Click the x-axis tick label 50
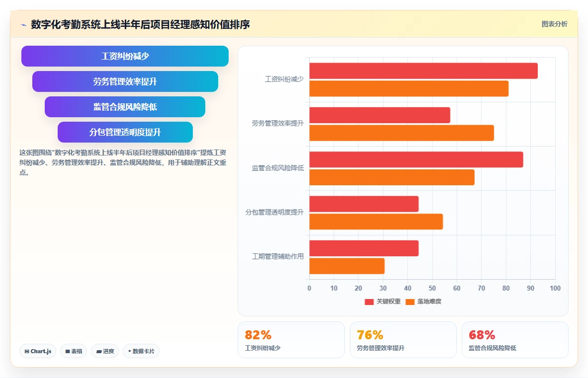588x378 pixels. point(432,288)
